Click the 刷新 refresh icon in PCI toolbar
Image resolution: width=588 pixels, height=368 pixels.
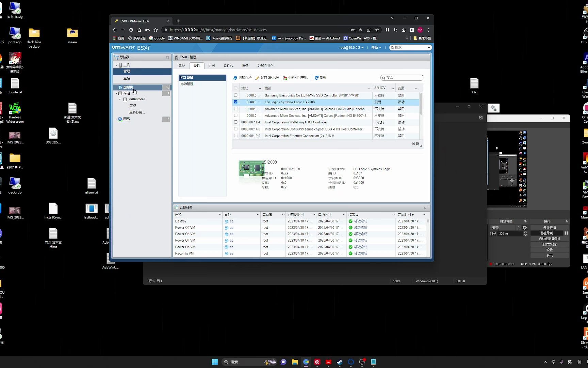click(317, 78)
